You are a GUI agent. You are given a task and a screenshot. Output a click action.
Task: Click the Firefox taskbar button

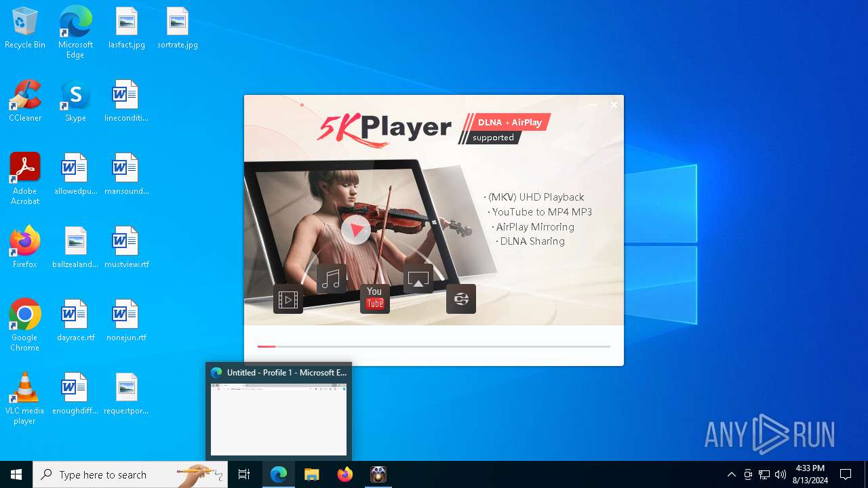tap(344, 474)
